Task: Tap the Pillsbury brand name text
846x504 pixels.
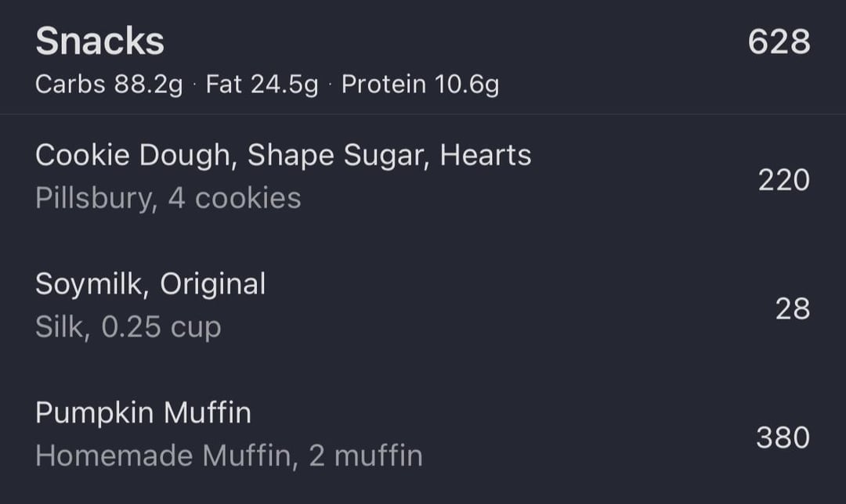Action: (94, 199)
